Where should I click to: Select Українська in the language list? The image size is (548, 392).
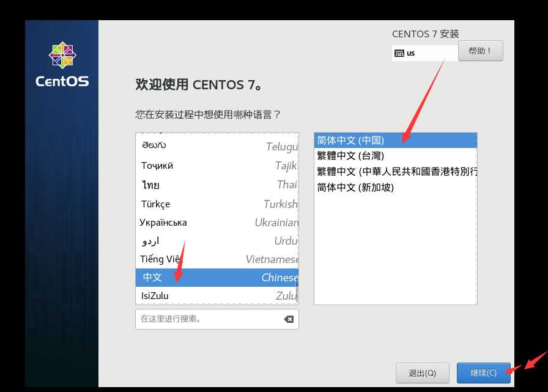tap(183, 222)
